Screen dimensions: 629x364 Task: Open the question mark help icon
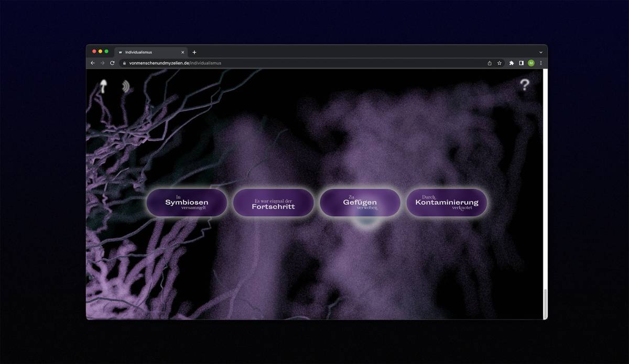[524, 85]
